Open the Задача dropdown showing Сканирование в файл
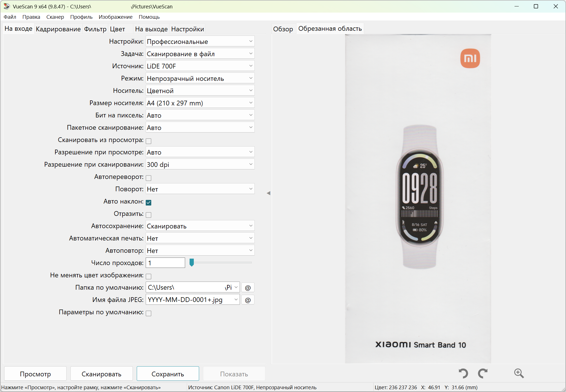Screen dimensions: 566x392 pyautogui.click(x=200, y=54)
